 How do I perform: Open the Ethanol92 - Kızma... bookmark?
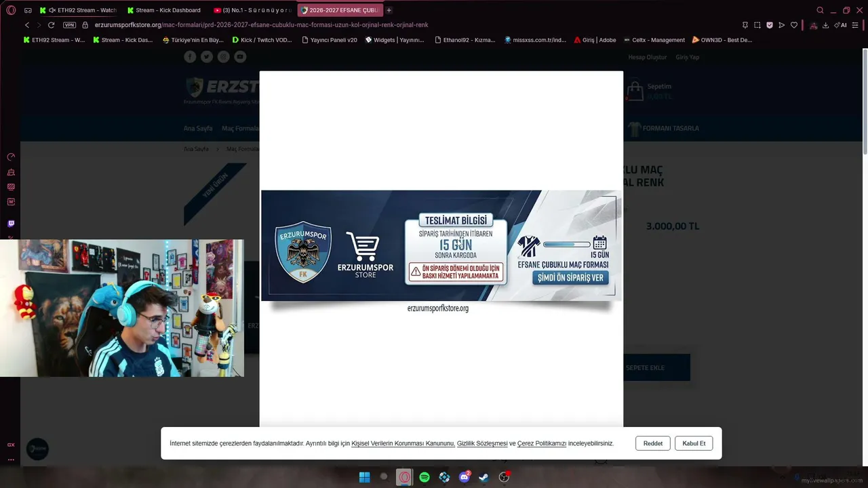(x=465, y=40)
